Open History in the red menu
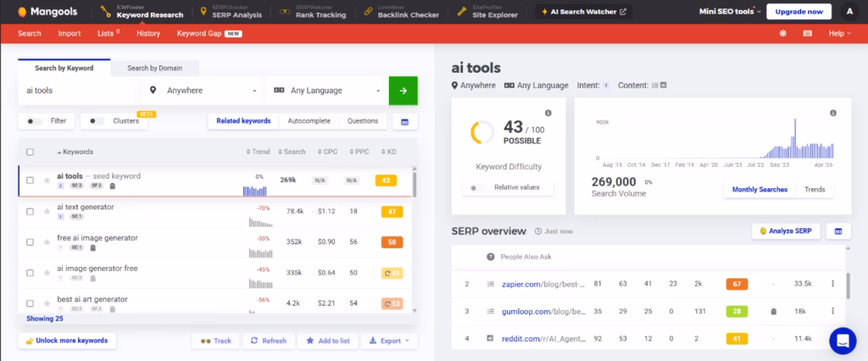Screen dimensions: 868x361 pos(148,33)
